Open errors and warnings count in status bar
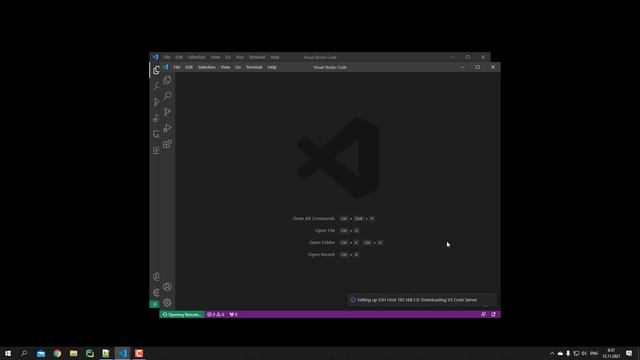Viewport: 640px width, 360px height. (x=216, y=314)
